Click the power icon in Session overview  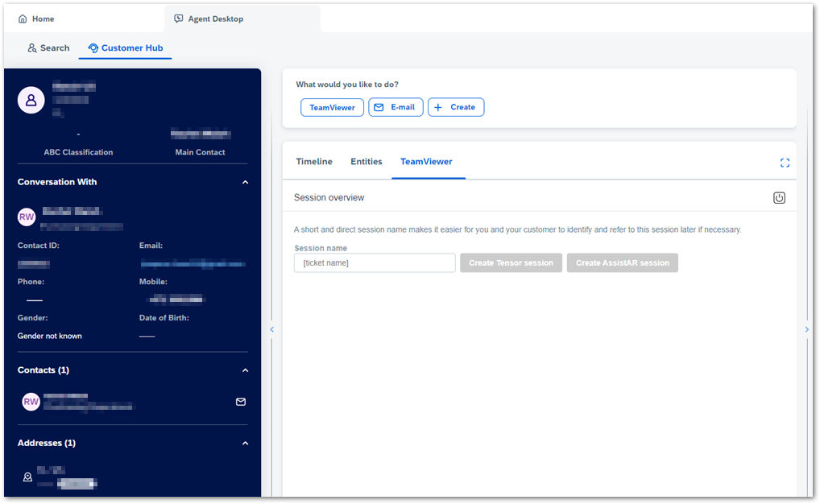tap(779, 197)
